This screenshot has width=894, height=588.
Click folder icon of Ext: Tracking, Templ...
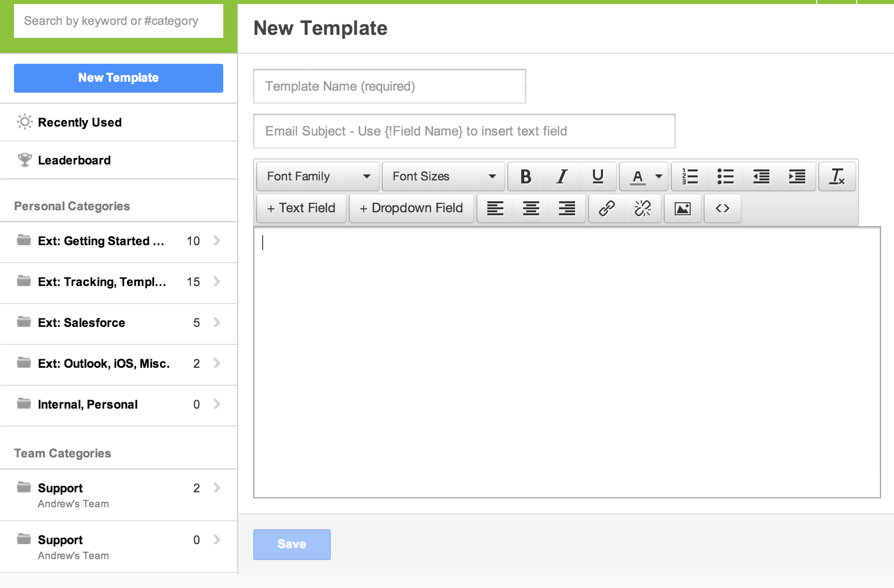(24, 281)
